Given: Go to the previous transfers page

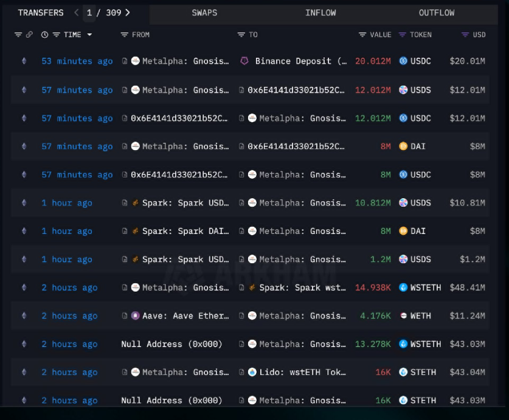Looking at the screenshot, I should tap(76, 13).
